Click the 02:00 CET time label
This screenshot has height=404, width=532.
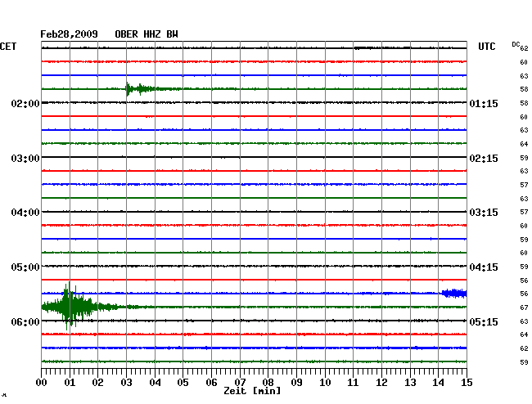point(25,103)
